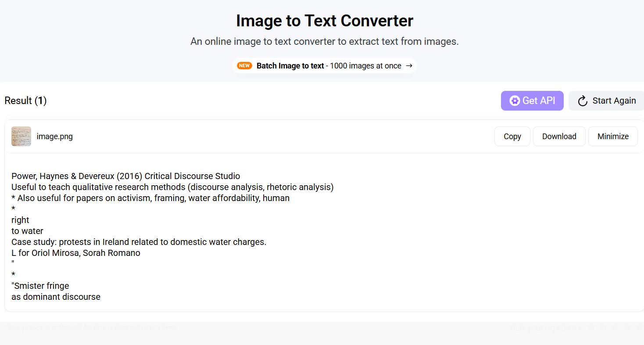Open the Batch Image to text link
This screenshot has width=644, height=345.
click(x=325, y=66)
